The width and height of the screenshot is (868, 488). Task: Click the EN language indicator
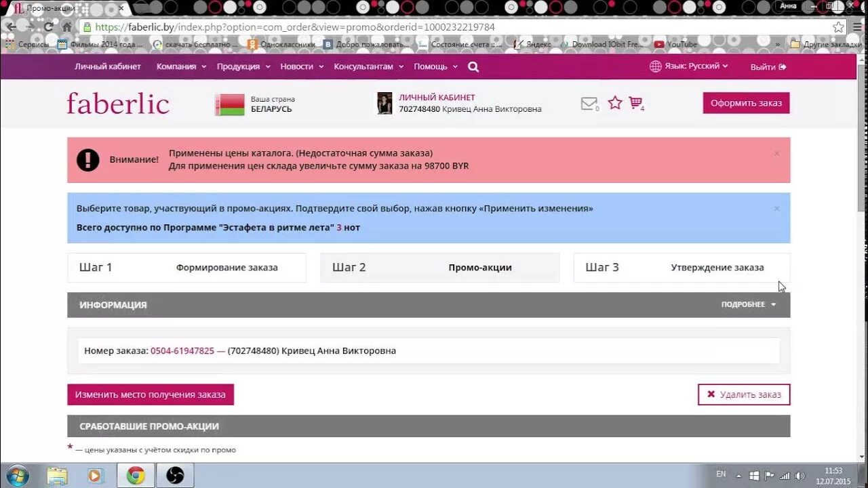pos(721,474)
